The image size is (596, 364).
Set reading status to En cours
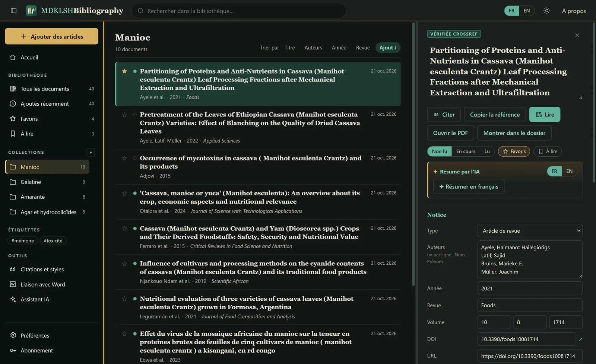[x=466, y=151]
